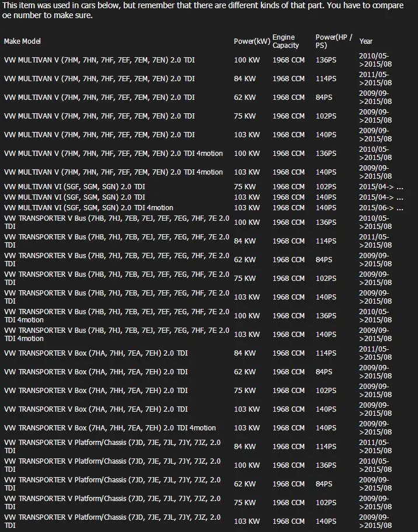Click the "Power(HP / PS)" column header

point(334,41)
